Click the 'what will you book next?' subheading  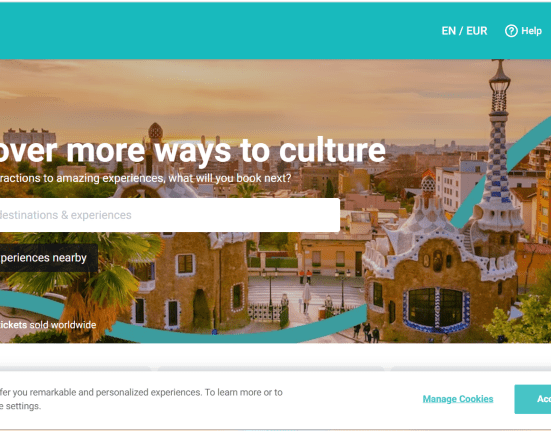coord(230,178)
